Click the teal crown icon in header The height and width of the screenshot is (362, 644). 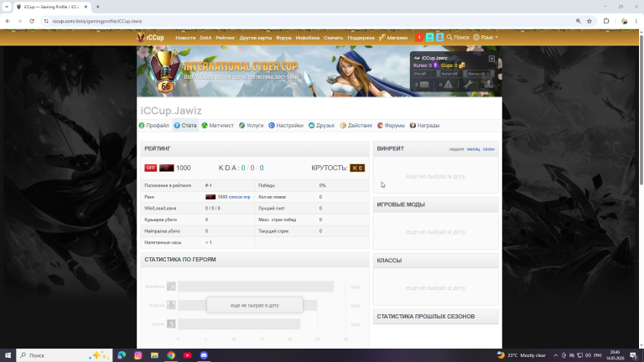tap(429, 38)
